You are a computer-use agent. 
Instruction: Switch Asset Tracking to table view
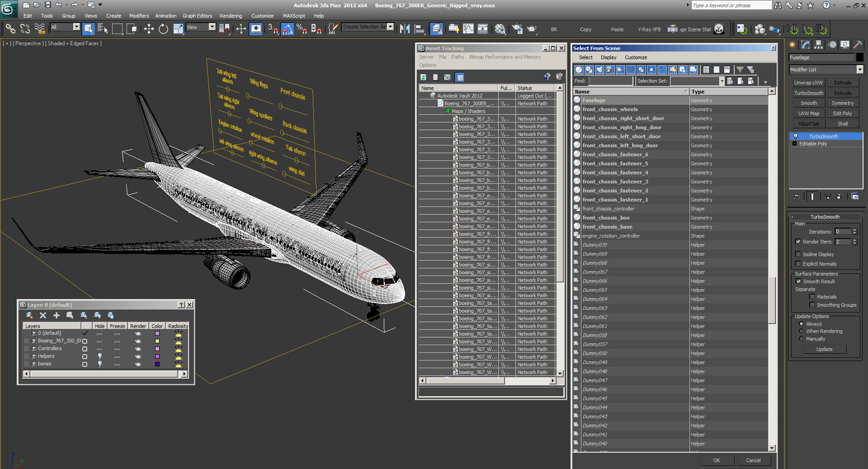pos(460,77)
